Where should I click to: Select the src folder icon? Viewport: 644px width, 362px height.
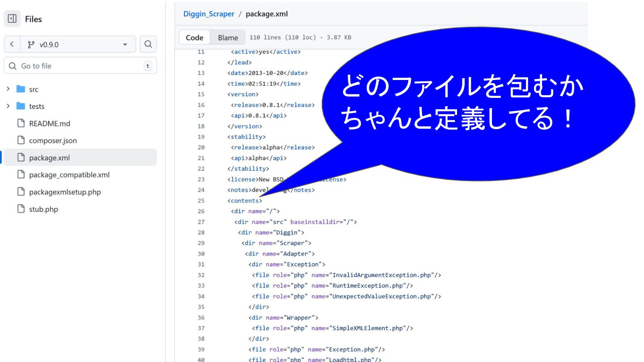click(21, 89)
